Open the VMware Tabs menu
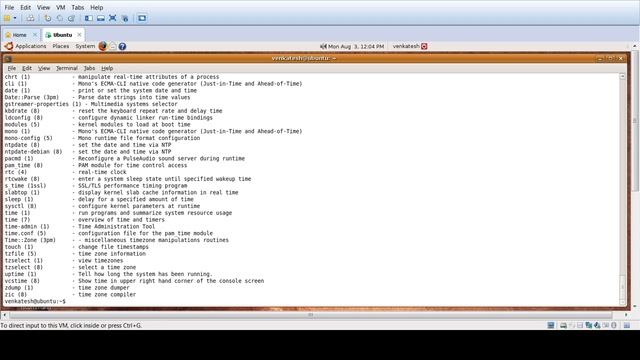 [x=78, y=7]
